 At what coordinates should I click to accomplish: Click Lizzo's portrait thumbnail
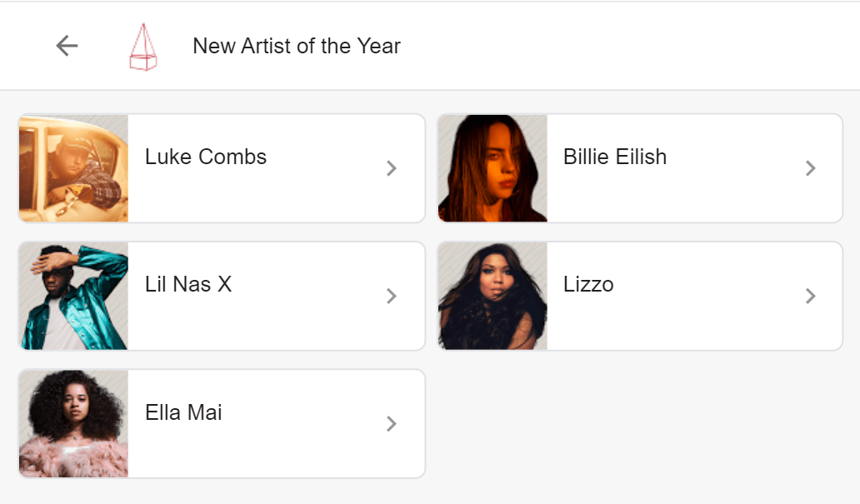click(492, 296)
